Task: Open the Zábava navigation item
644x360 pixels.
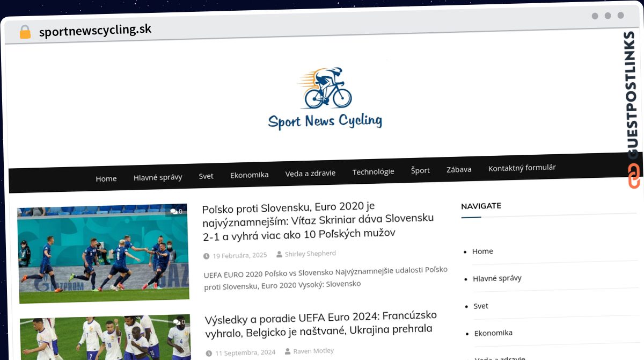Action: 459,169
